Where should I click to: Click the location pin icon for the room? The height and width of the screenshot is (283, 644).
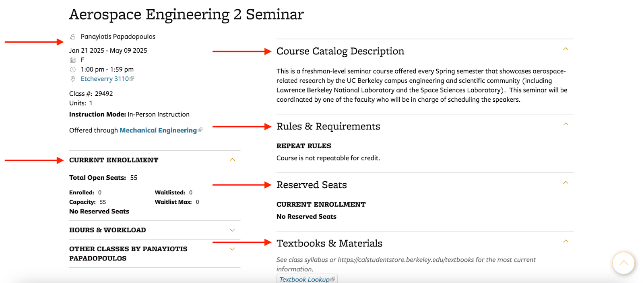click(x=72, y=79)
